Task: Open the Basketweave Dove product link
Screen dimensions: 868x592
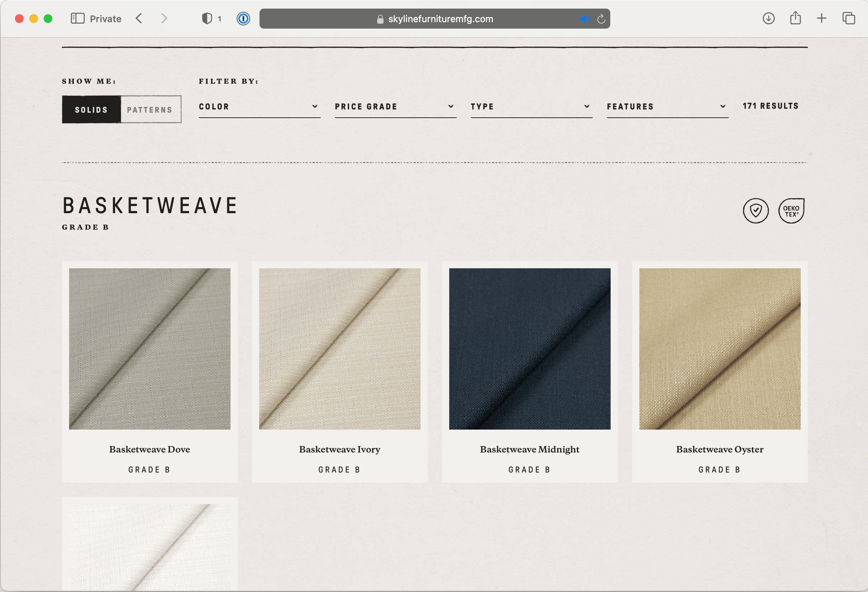Action: [149, 449]
